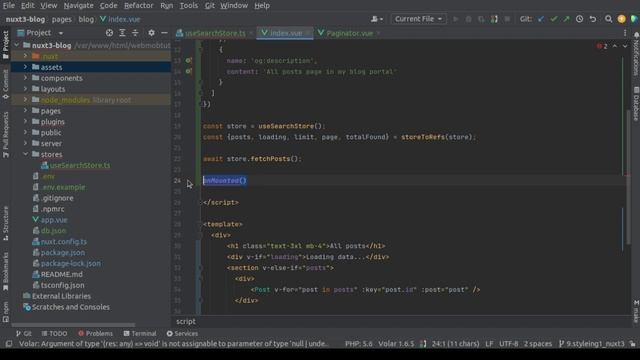Click the Run button in toolbar
This screenshot has width=640, height=360.
[x=456, y=19]
